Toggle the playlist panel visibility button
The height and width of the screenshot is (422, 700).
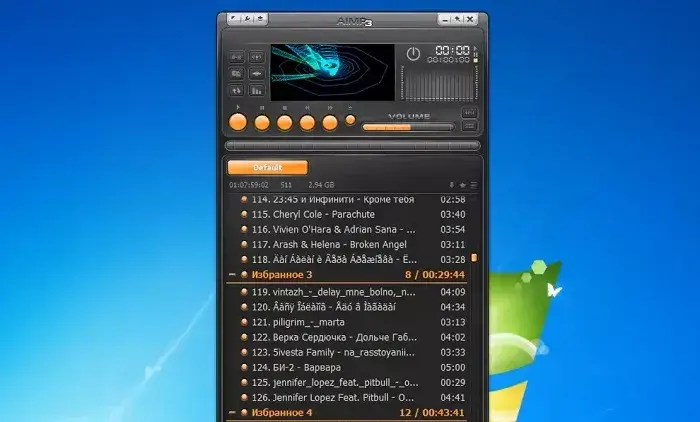pyautogui.click(x=469, y=126)
